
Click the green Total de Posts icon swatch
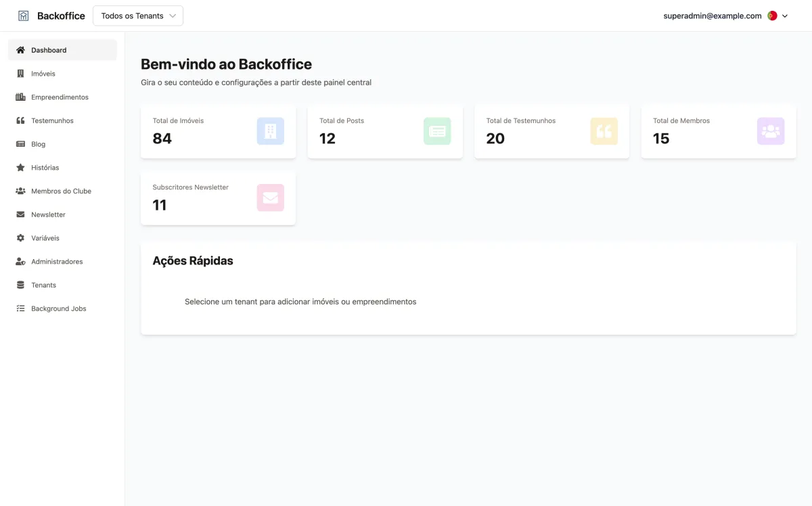point(437,131)
